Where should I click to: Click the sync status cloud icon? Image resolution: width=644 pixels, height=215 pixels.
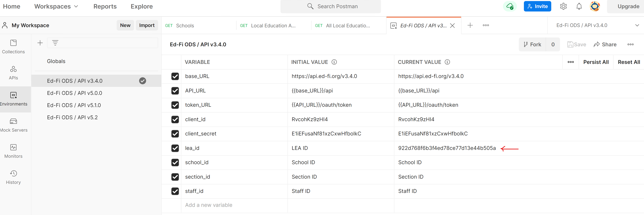pyautogui.click(x=510, y=6)
